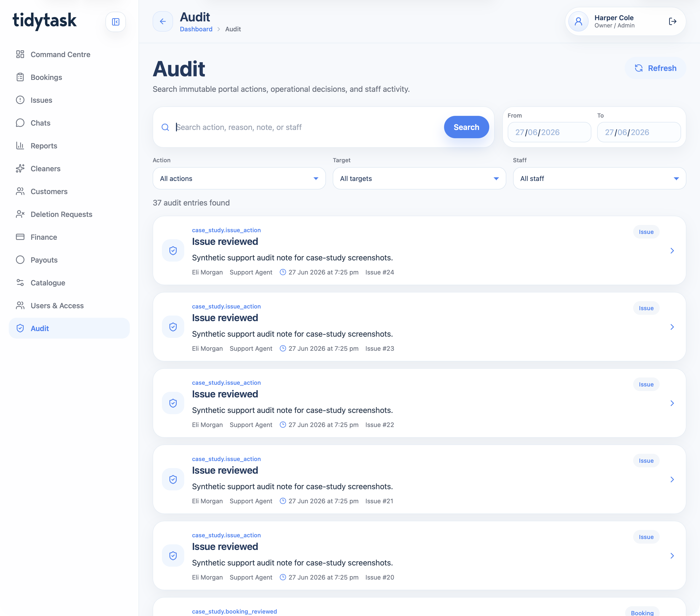This screenshot has width=700, height=616.
Task: Click the tidytask logo
Action: coord(44,21)
